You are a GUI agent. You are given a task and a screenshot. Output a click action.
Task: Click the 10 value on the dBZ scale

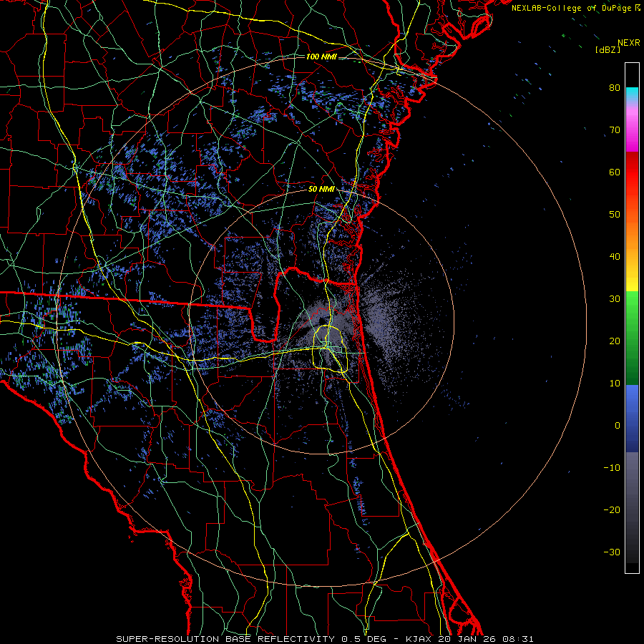[615, 384]
